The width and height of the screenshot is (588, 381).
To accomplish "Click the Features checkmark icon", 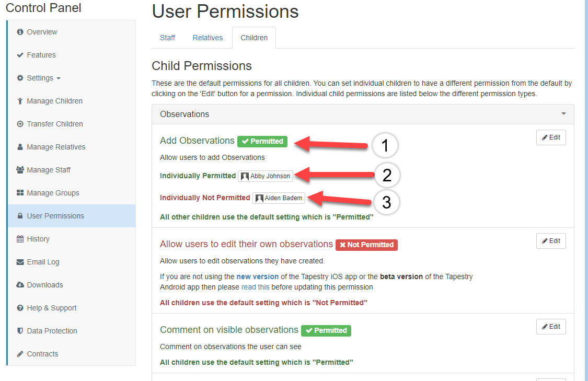I will [20, 55].
